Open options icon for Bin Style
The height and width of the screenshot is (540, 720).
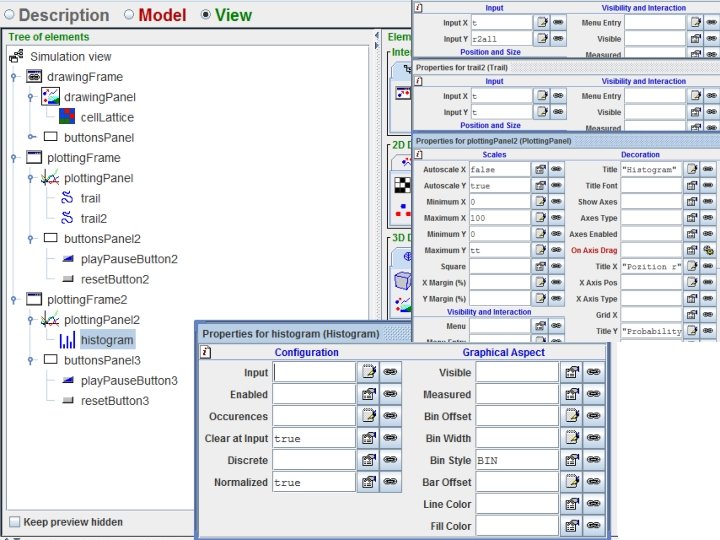[572, 460]
